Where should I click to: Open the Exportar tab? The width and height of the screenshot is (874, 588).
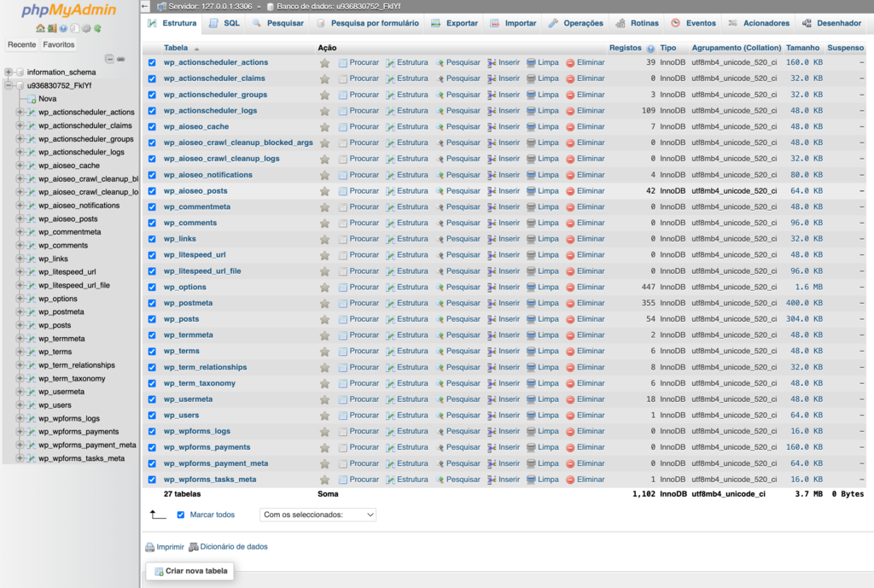click(455, 23)
